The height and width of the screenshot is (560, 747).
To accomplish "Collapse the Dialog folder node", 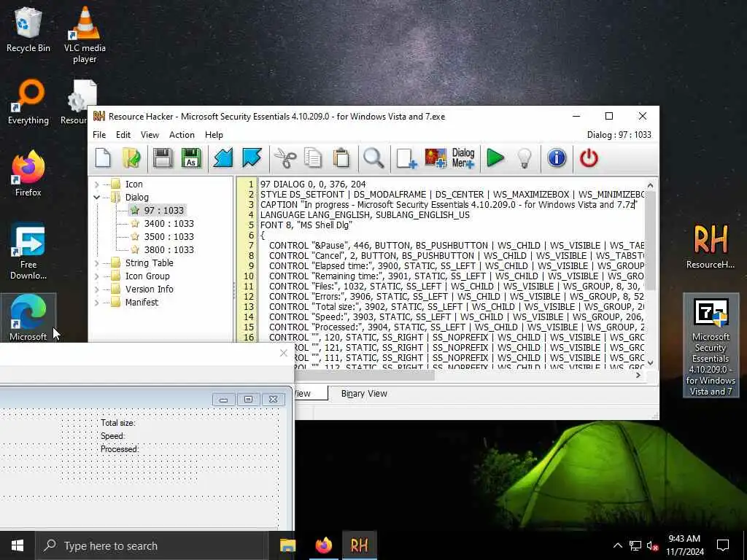I will 97,197.
